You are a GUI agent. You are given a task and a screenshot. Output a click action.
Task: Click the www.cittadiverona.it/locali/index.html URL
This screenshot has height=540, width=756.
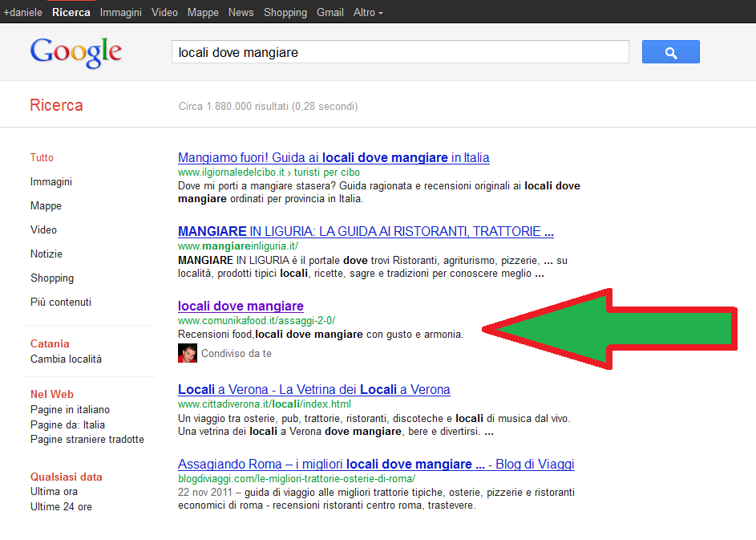click(x=265, y=404)
